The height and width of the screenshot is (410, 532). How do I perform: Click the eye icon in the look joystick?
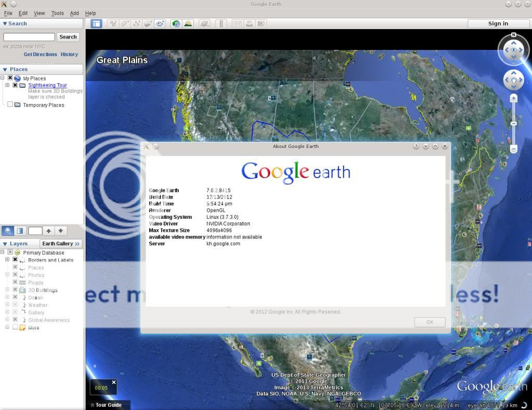(x=514, y=50)
